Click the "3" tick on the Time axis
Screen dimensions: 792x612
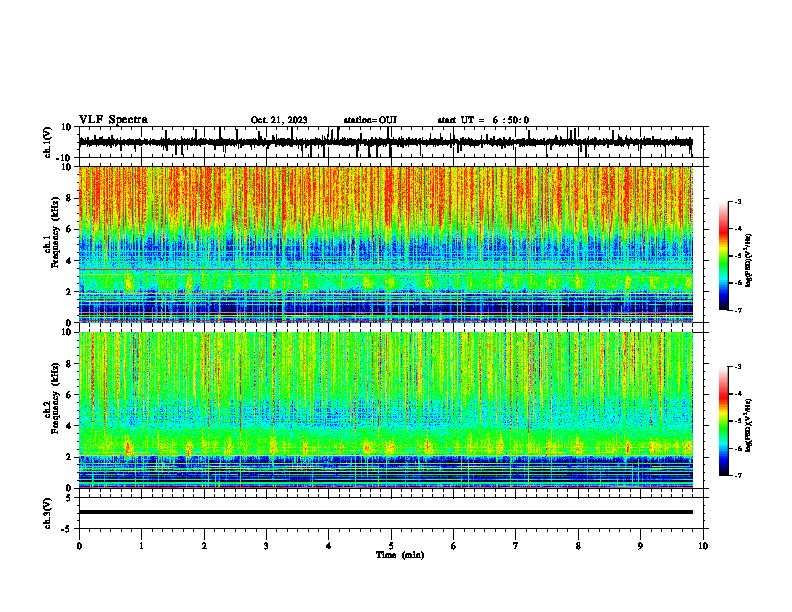[266, 546]
